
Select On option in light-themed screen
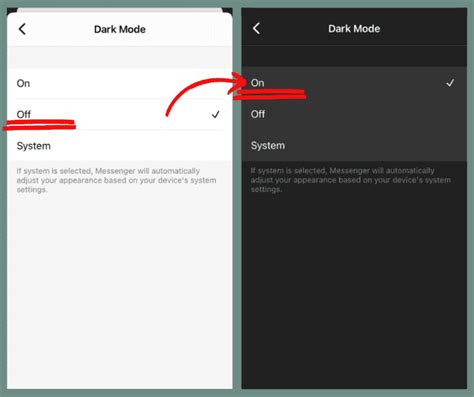tap(120, 83)
